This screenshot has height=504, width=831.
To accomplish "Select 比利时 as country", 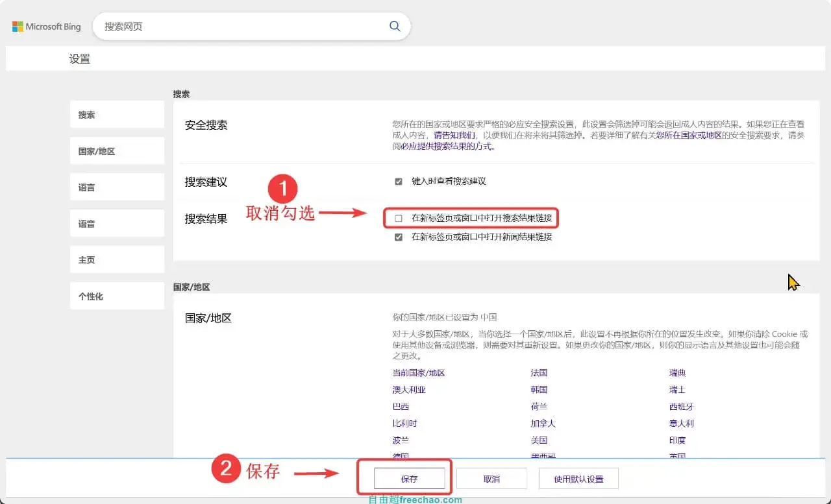I will (x=404, y=424).
